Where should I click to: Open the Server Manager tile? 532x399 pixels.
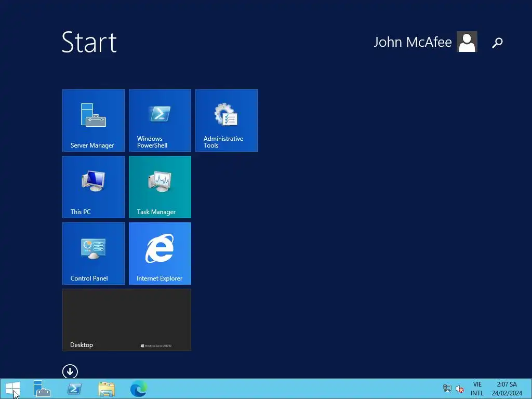(x=94, y=121)
